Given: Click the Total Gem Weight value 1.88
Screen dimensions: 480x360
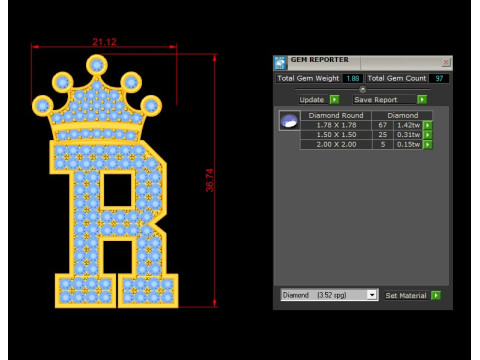Looking at the screenshot, I should point(353,78).
